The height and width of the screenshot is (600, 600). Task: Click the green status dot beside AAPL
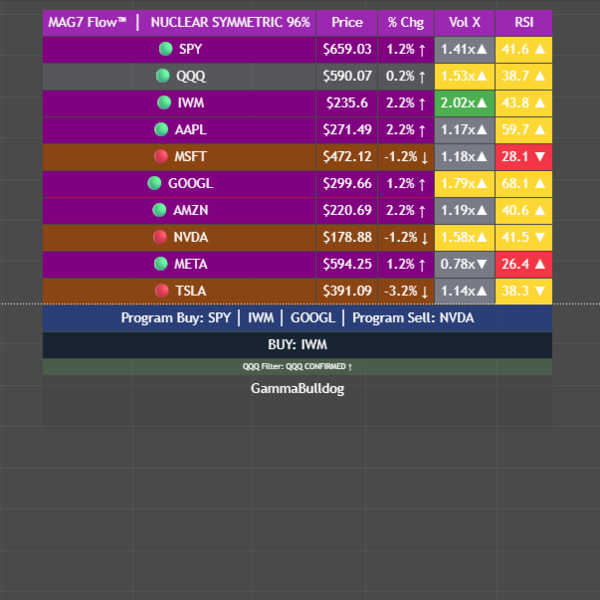(161, 129)
